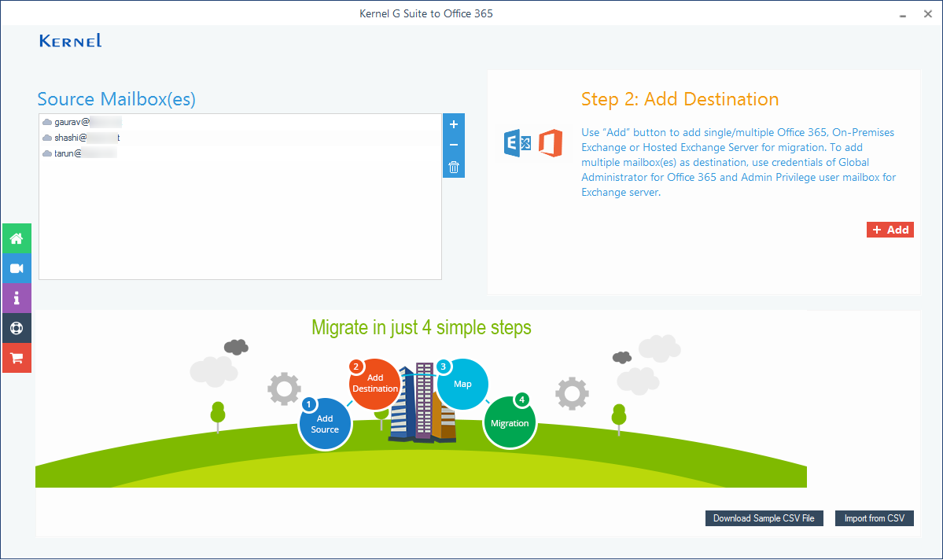Screen dimensions: 943x560
Task: Select the gaurav@ mailbox row
Action: (x=240, y=122)
